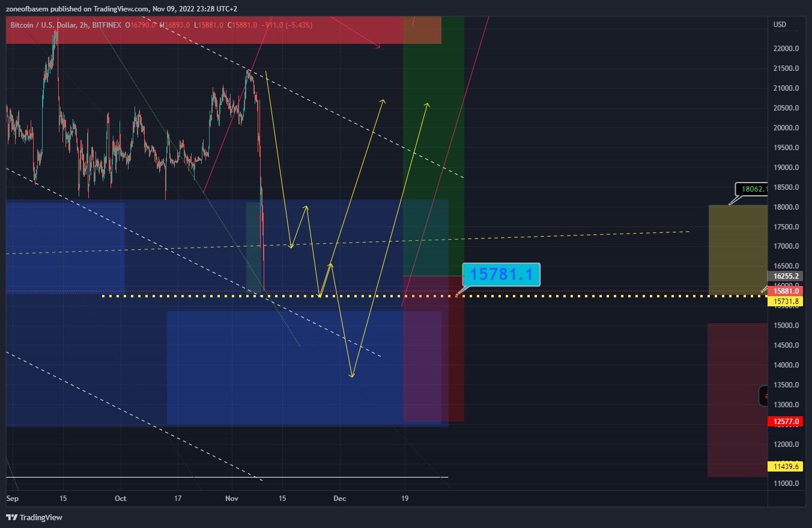Select the 15781.1 blue price callout

(501, 275)
